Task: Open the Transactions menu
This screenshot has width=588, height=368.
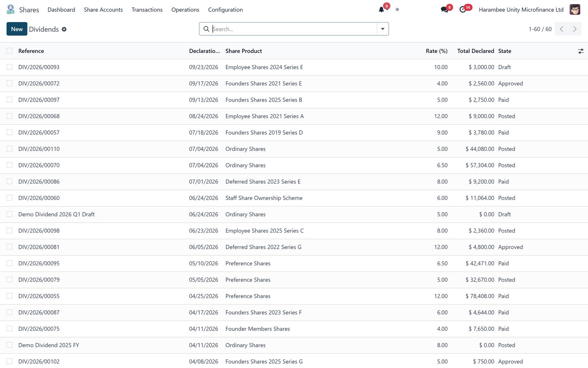Action: pyautogui.click(x=147, y=10)
